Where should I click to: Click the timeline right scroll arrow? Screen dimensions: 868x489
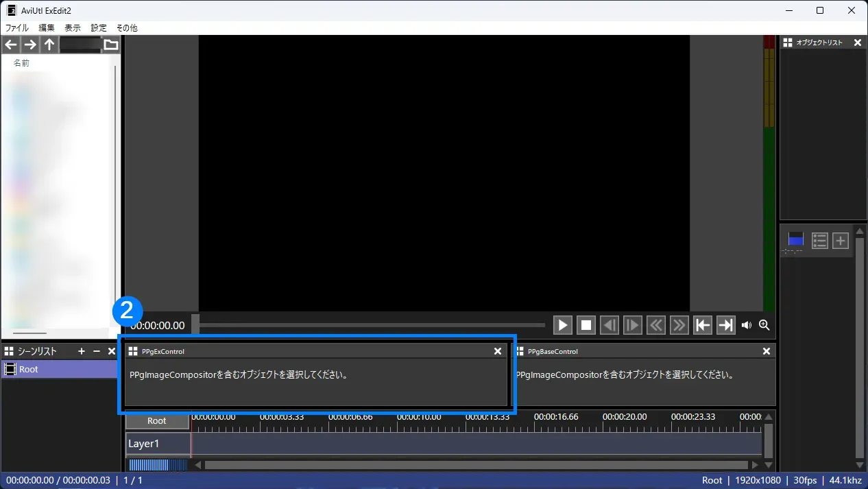click(x=755, y=465)
